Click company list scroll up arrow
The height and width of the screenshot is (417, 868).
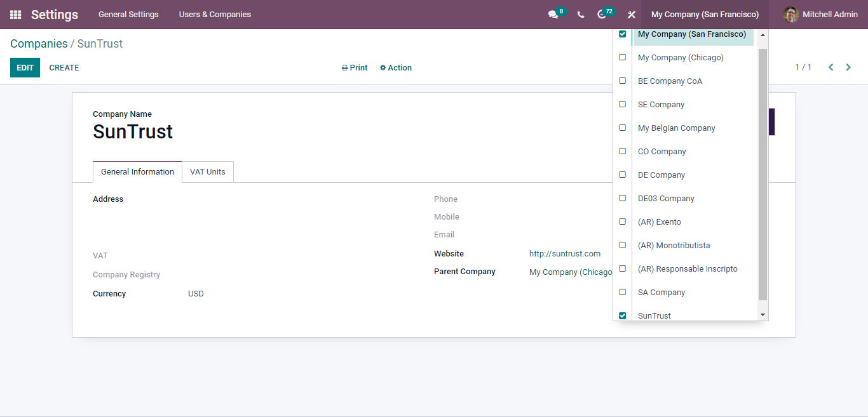[x=763, y=35]
